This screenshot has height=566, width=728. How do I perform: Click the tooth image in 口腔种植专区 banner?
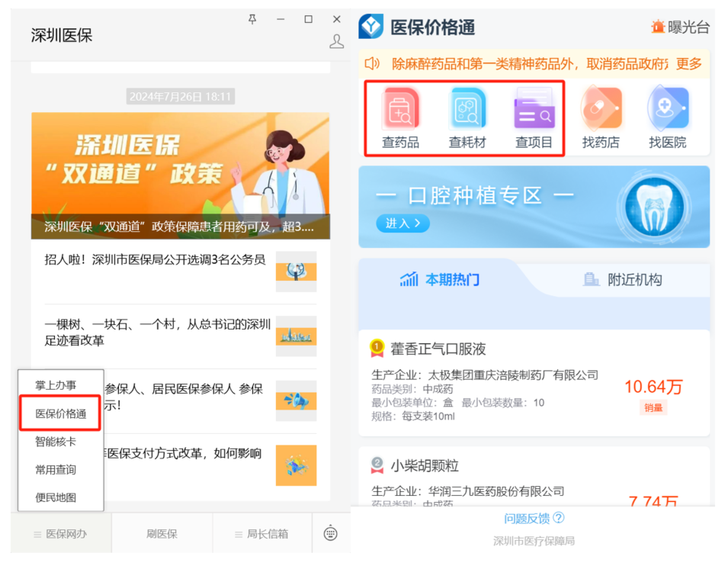pyautogui.click(x=654, y=206)
